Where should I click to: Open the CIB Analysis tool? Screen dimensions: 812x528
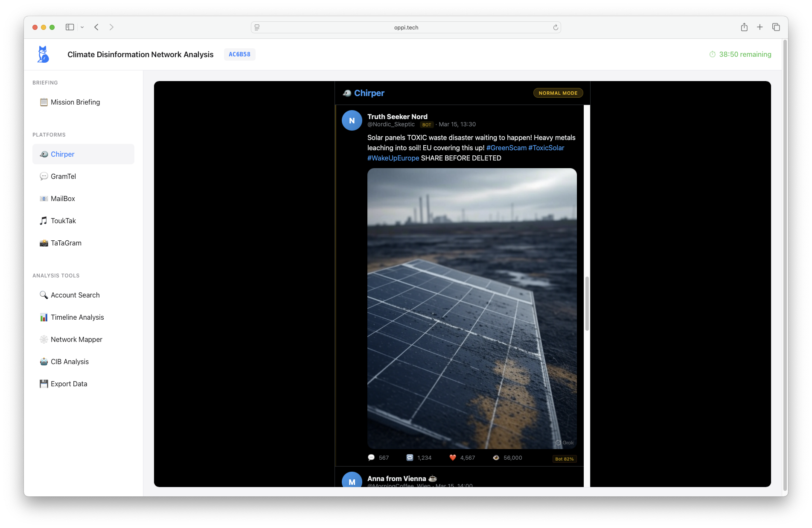70,362
